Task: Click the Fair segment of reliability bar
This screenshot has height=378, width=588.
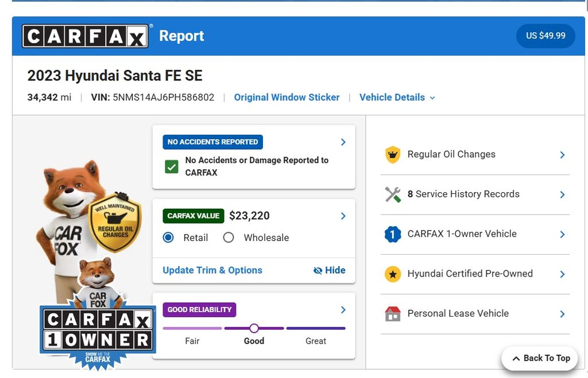Action: [x=192, y=328]
